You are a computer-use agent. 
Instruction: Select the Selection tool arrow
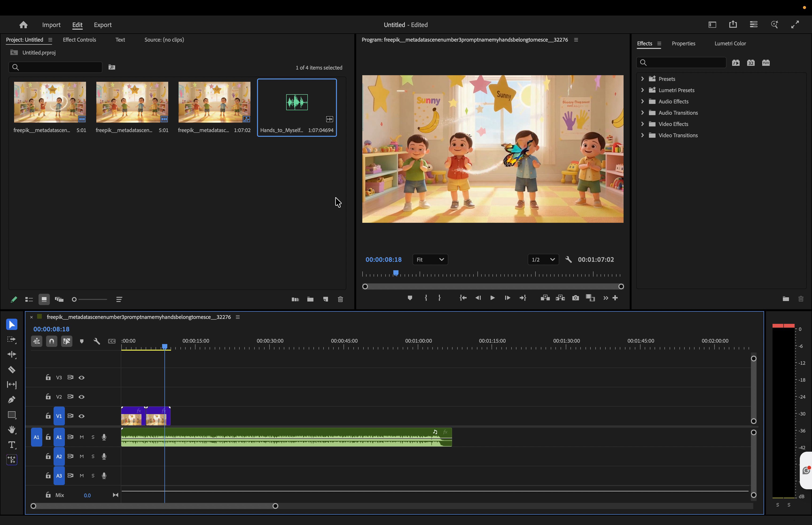point(12,324)
